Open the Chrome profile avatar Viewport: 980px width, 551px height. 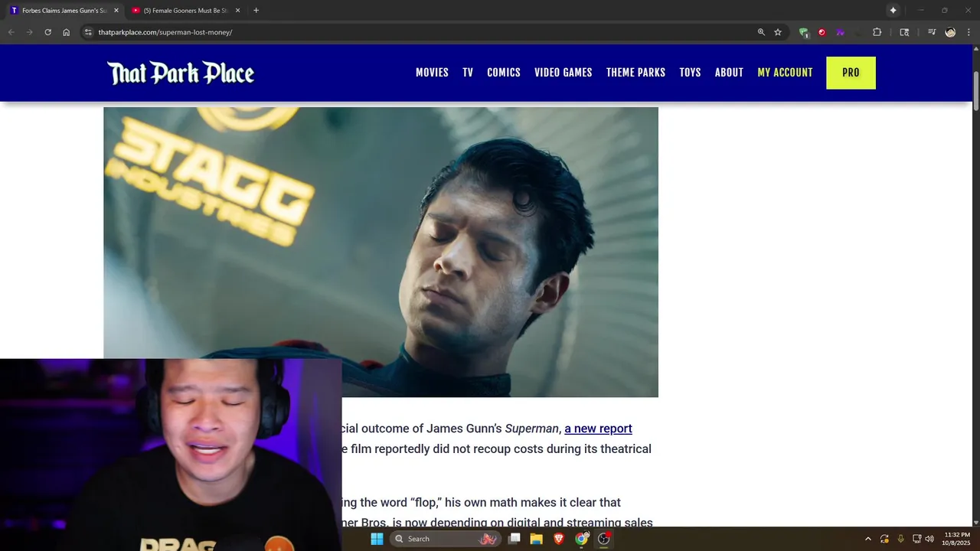pos(950,32)
